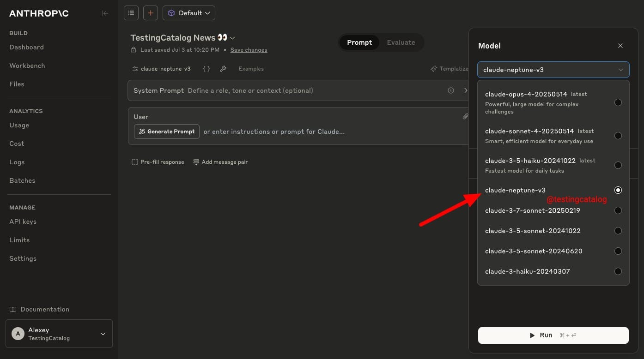
Task: Open the claude-neptune-v3 model settings chip
Action: pos(161,69)
